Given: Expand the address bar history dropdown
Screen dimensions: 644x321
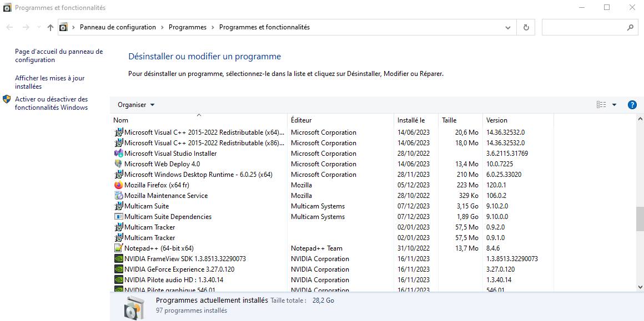Looking at the screenshot, I should tap(508, 28).
